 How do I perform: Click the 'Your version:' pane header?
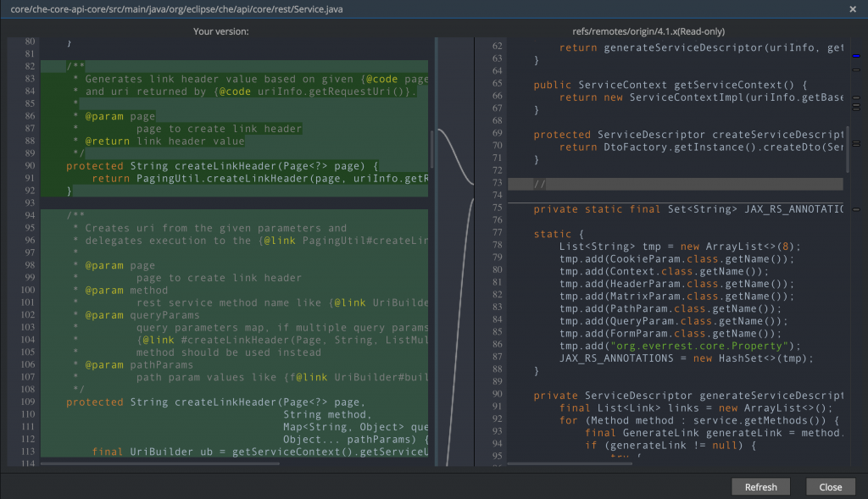point(220,31)
